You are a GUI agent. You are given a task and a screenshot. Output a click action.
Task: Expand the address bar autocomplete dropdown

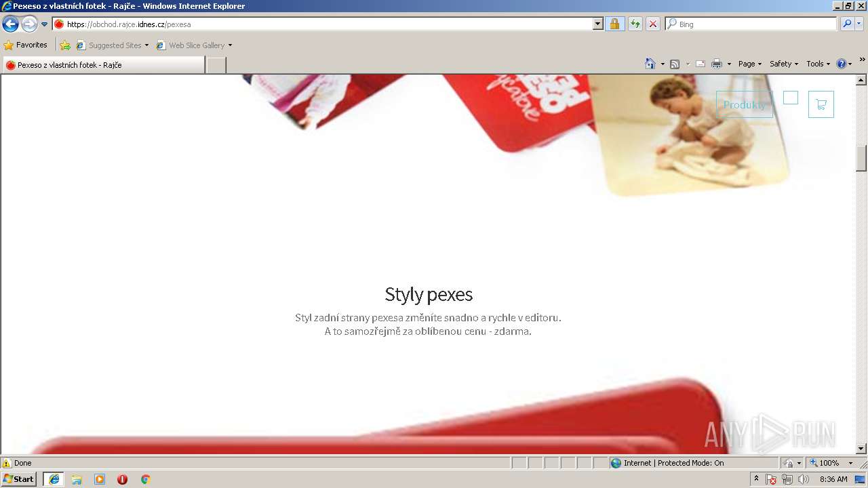point(597,24)
